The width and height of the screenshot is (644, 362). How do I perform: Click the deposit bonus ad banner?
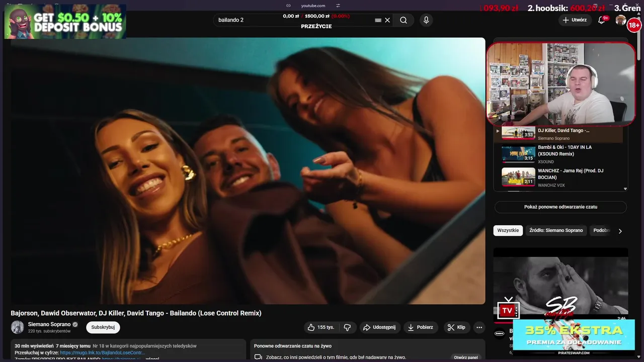65,22
